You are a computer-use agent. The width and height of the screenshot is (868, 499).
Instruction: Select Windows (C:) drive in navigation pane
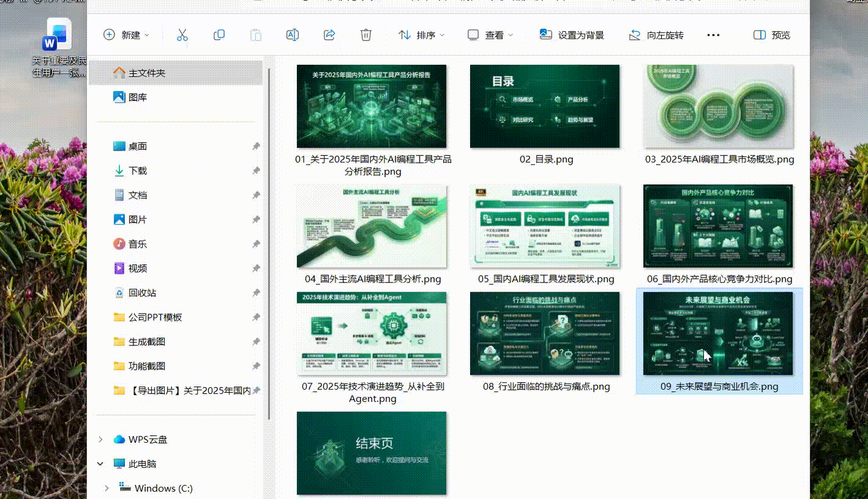click(x=156, y=488)
